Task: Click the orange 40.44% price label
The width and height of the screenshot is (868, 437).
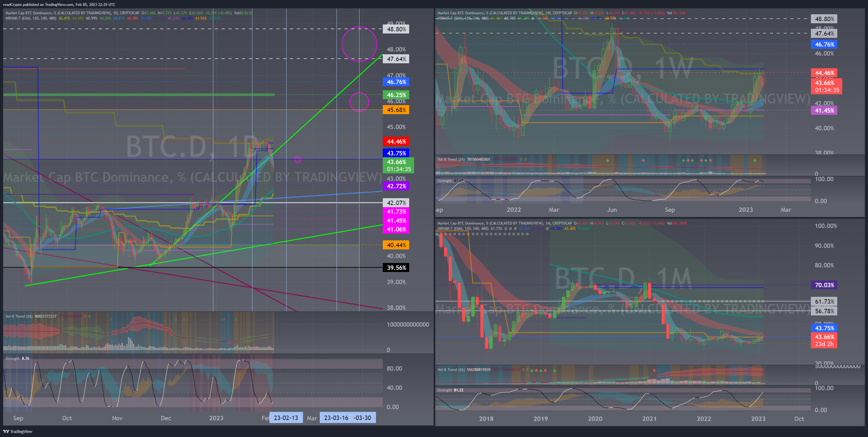Action: (x=396, y=245)
